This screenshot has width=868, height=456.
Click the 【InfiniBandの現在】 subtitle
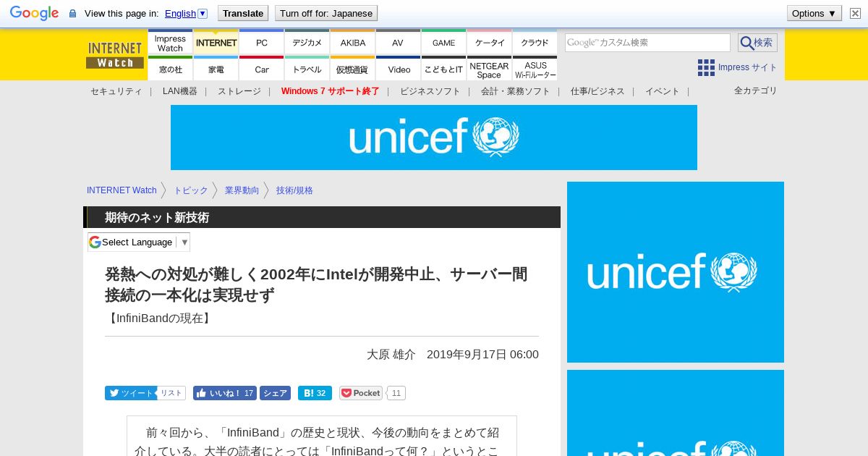point(158,318)
